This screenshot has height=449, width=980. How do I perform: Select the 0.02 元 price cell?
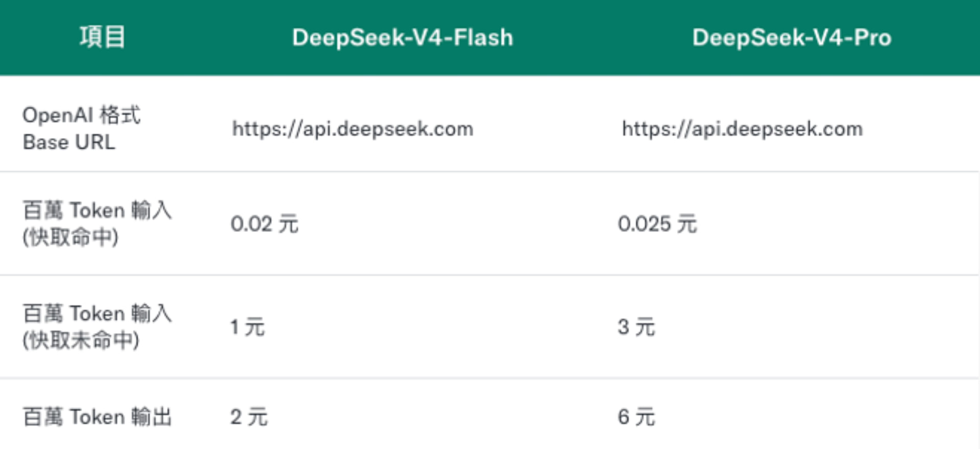(264, 224)
